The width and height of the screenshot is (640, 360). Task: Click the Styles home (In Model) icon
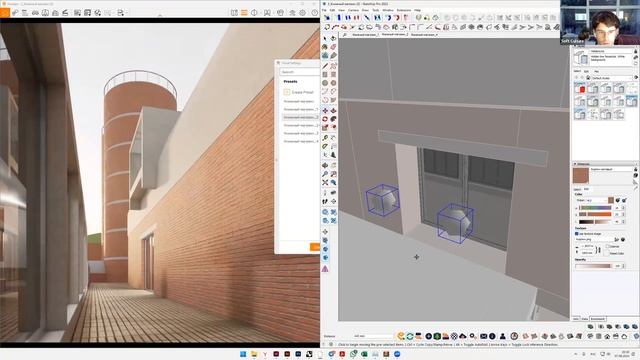point(588,78)
